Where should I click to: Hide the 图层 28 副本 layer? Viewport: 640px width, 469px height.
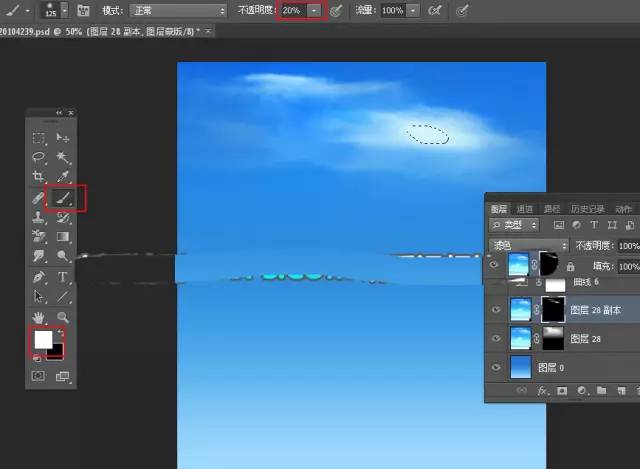tap(495, 311)
